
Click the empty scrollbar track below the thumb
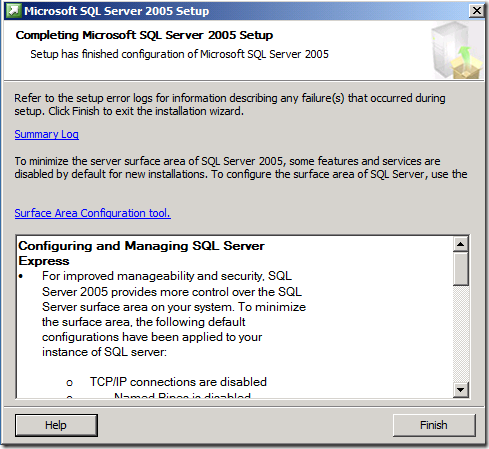click(461, 333)
